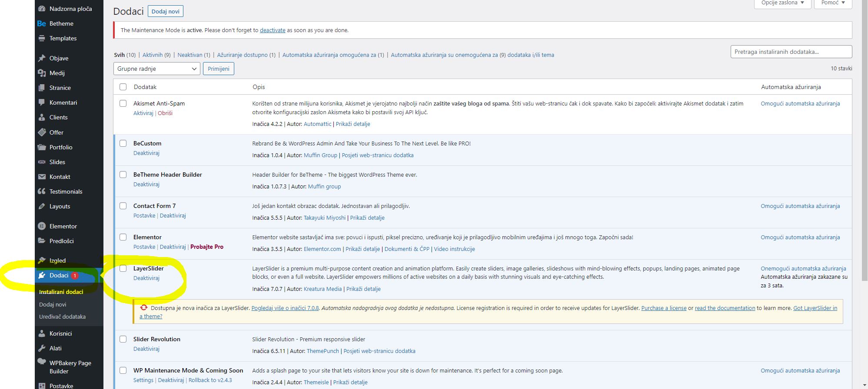Click the Offer tag icon
Screen dimensions: 868x389
click(x=42, y=132)
